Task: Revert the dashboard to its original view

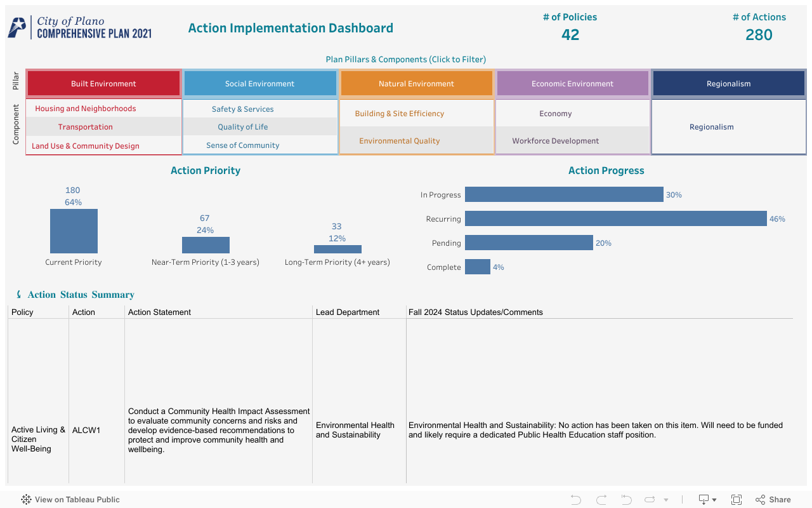Action: [x=625, y=500]
